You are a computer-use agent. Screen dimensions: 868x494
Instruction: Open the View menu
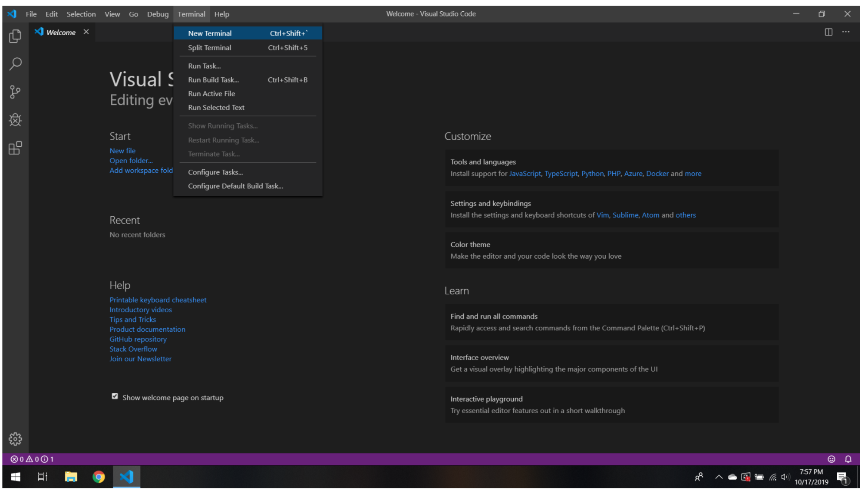[x=112, y=14]
